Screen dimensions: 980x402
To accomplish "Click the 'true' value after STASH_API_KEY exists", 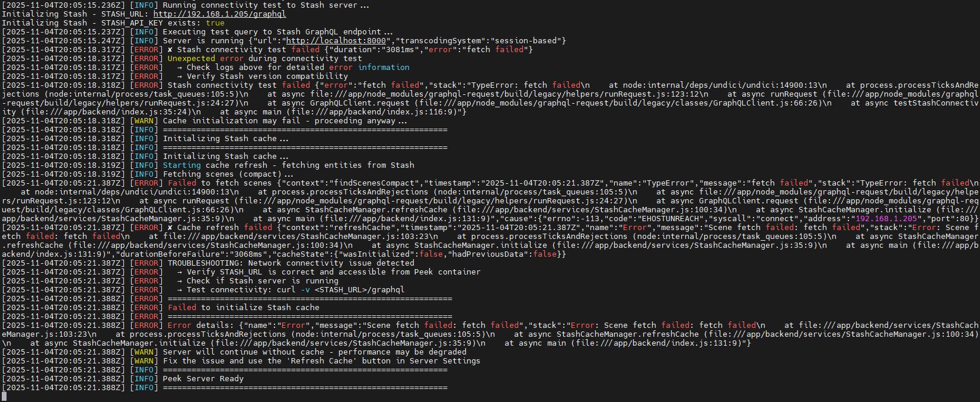I will tap(215, 23).
